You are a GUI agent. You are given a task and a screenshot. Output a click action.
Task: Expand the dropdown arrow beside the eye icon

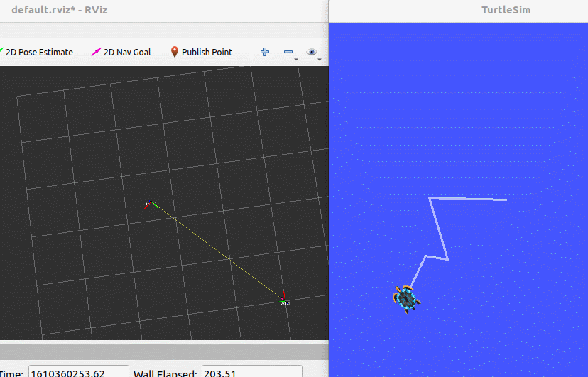[320, 60]
